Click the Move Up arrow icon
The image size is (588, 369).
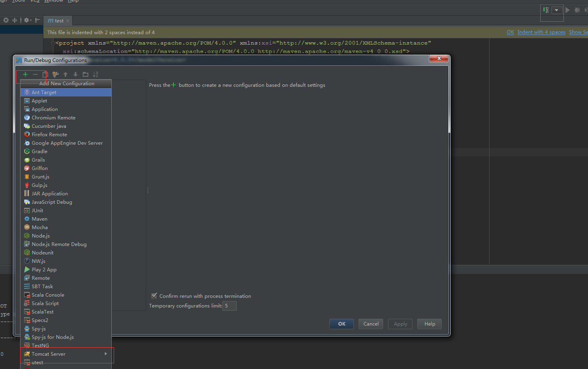tap(65, 74)
